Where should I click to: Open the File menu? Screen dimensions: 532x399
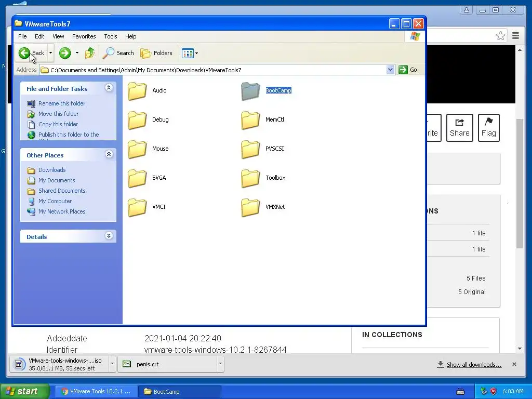coord(22,36)
